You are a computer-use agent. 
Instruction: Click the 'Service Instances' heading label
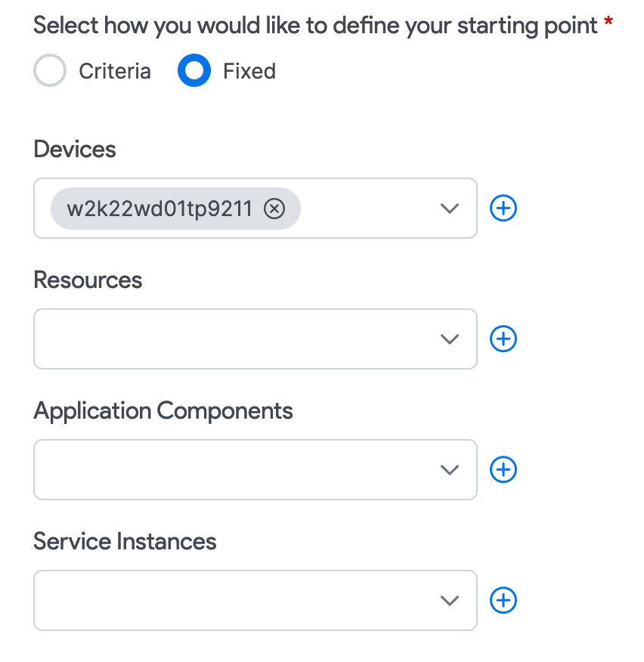125,542
